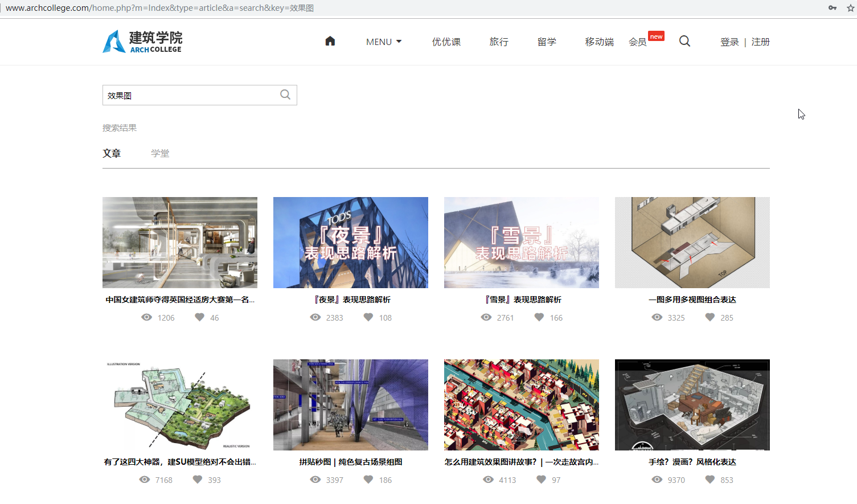The width and height of the screenshot is (857, 504).
Task: Open the 『雪景』表现思路解析 title link
Action: [x=522, y=300]
